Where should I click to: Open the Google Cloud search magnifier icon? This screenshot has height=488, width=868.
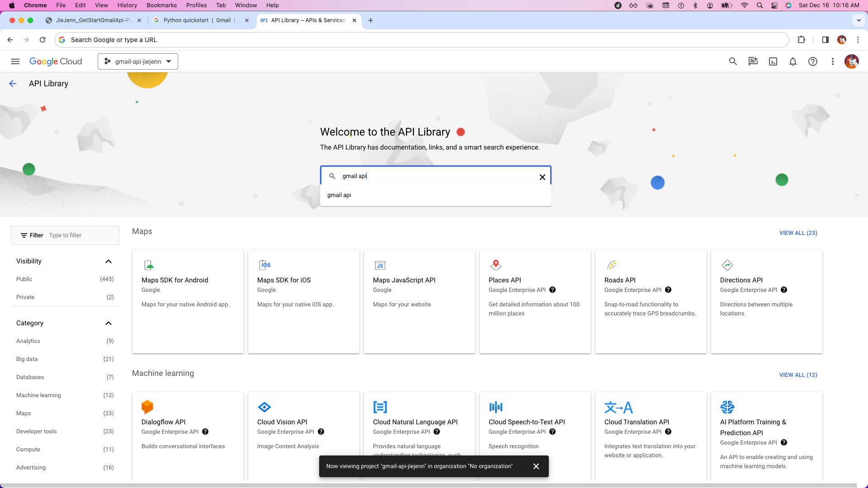(x=733, y=61)
